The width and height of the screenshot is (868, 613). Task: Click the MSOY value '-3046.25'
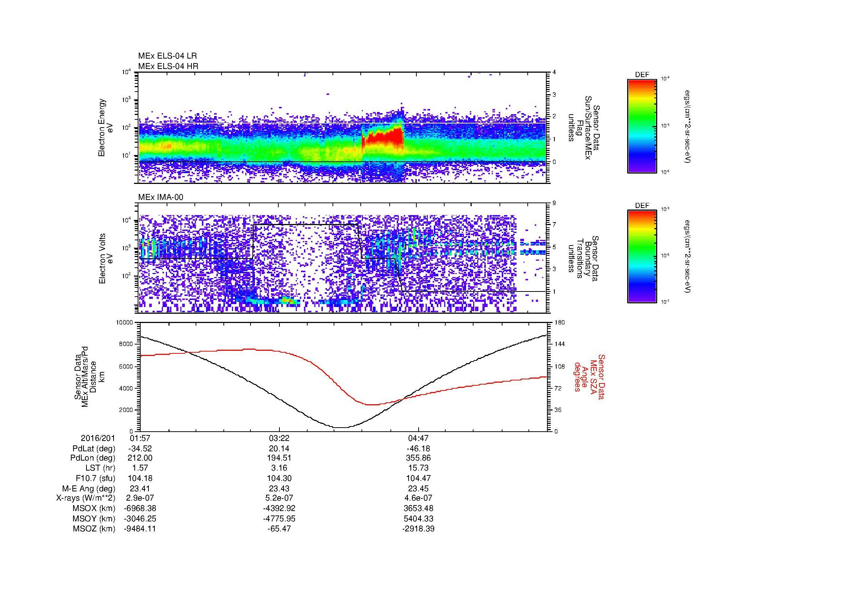pyautogui.click(x=140, y=518)
